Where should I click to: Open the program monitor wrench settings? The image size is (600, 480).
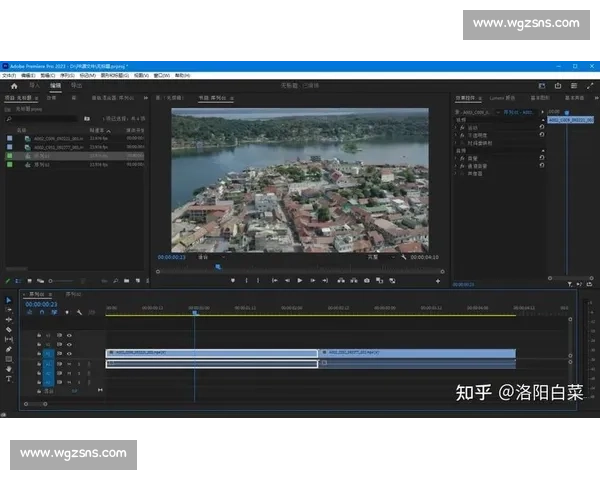tap(403, 257)
